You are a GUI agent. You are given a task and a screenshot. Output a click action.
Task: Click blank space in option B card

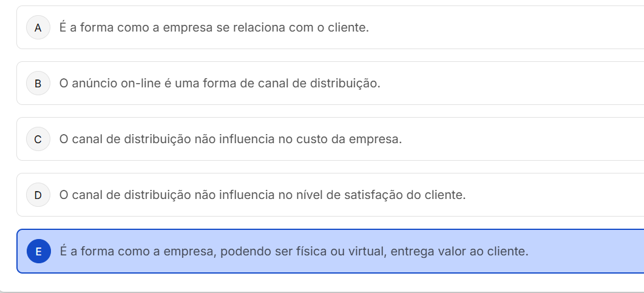pyautogui.click(x=516, y=84)
